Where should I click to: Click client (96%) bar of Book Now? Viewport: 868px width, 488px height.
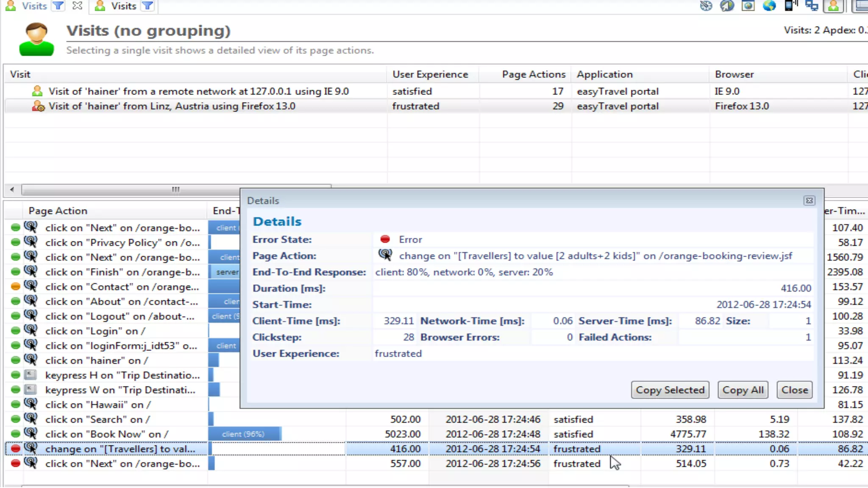[x=243, y=434]
